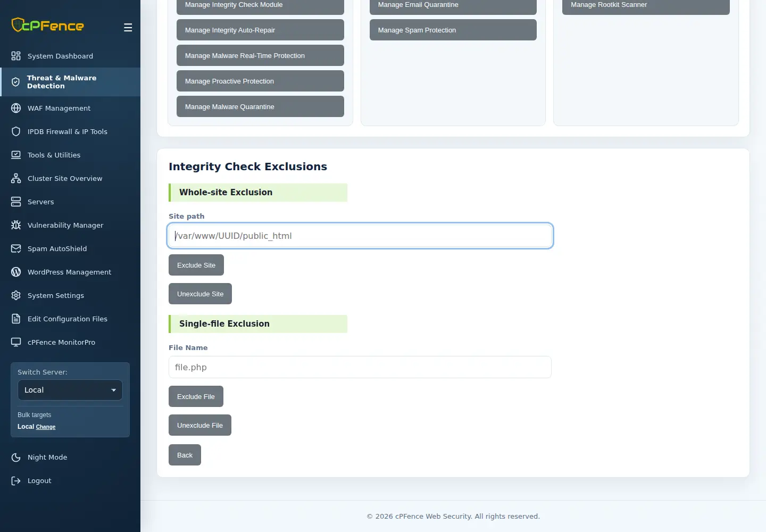Log out of cPFence

pos(70,480)
